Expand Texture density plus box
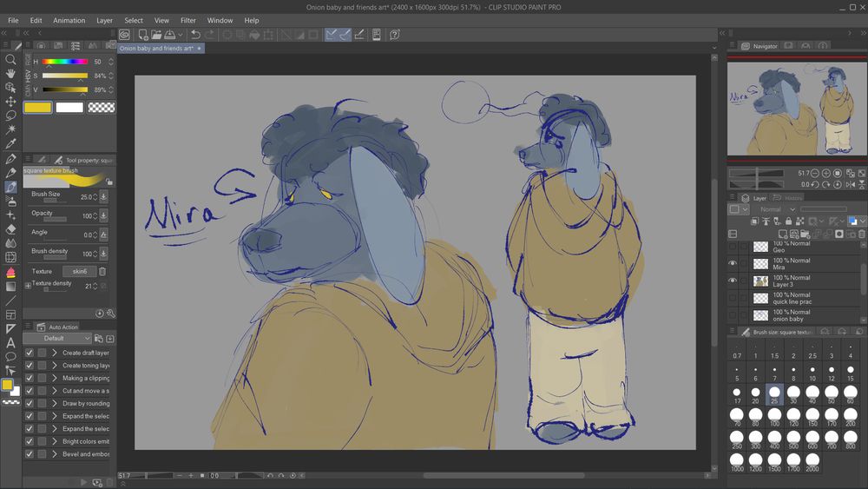Screen dimensions: 868x489 28,286
